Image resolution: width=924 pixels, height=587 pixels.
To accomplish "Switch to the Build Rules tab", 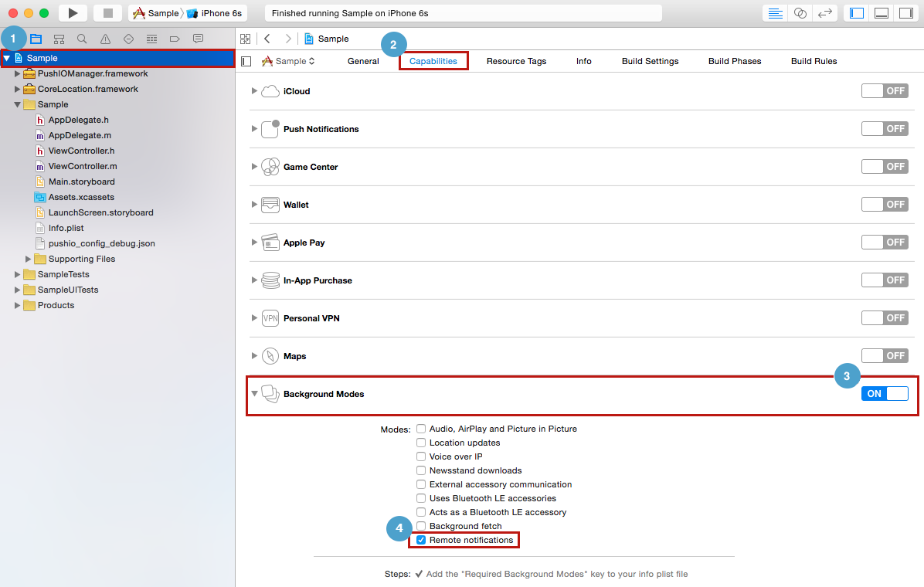I will 814,61.
